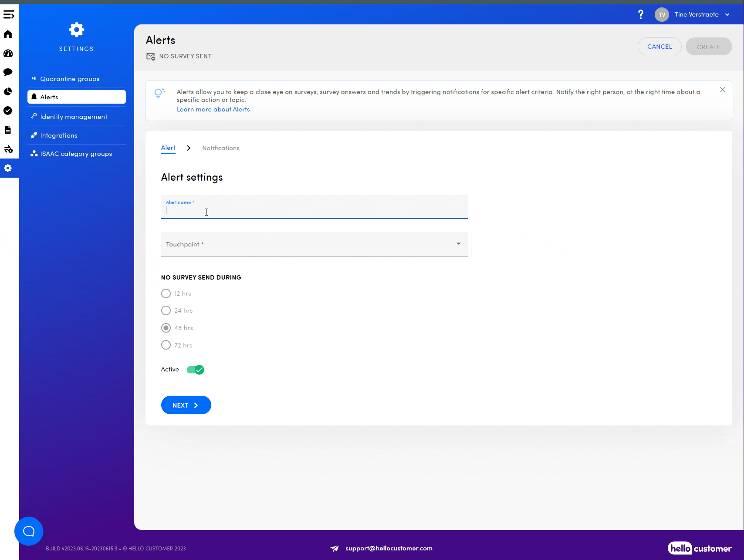Select the 12 hrs radio option
The width and height of the screenshot is (744, 560).
pos(166,293)
